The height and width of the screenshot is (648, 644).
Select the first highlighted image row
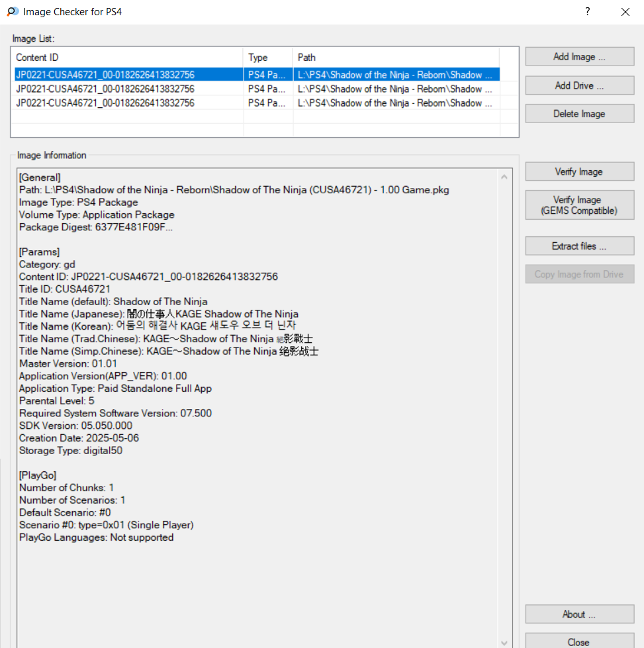tap(256, 74)
